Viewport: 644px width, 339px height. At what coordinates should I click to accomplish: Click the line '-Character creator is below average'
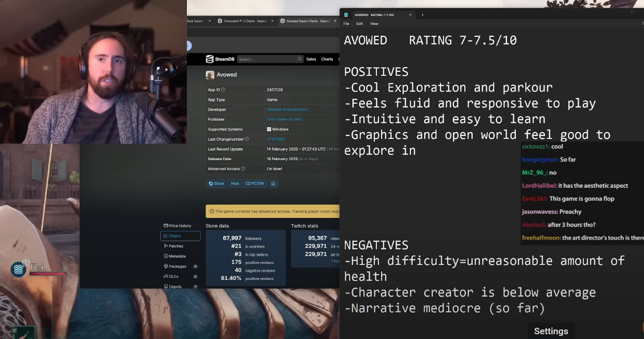point(470,292)
